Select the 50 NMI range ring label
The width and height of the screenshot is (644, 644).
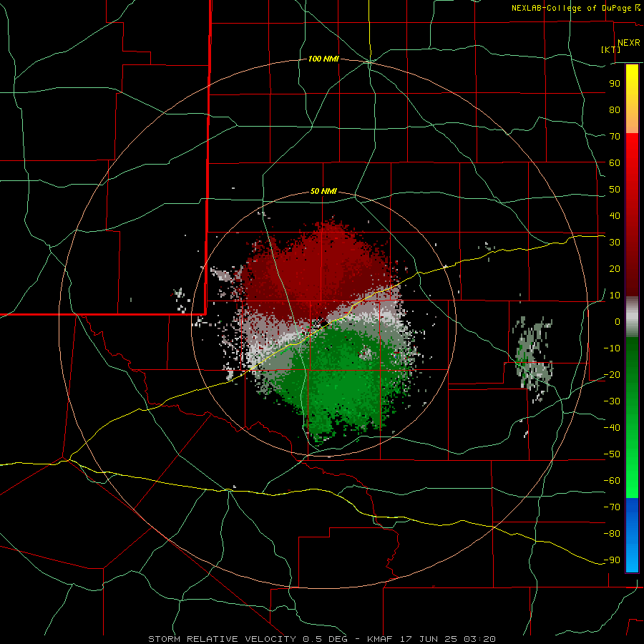pos(323,191)
